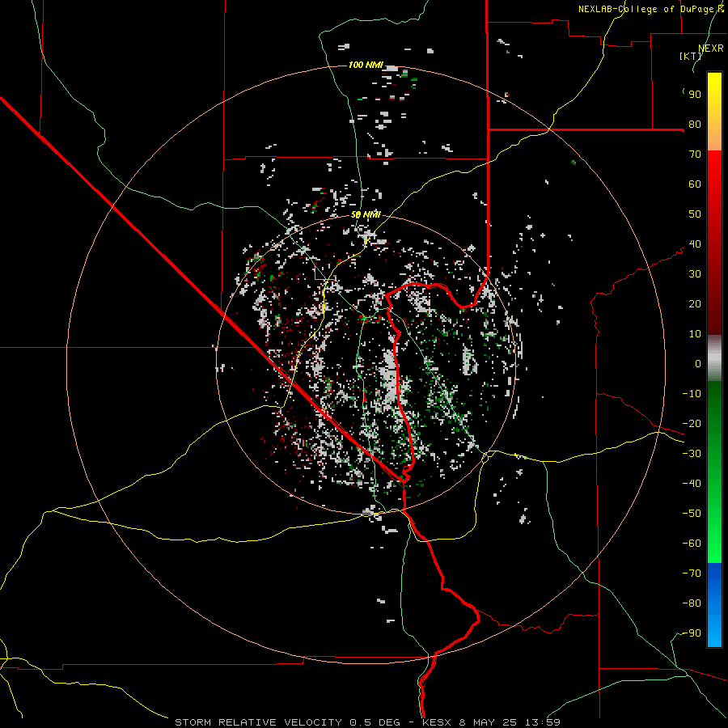
Task: Click the -20 value on velocity scale
Action: point(692,424)
